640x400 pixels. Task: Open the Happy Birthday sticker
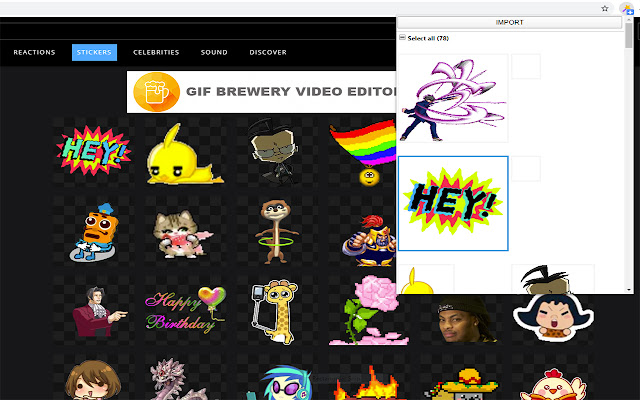click(185, 310)
